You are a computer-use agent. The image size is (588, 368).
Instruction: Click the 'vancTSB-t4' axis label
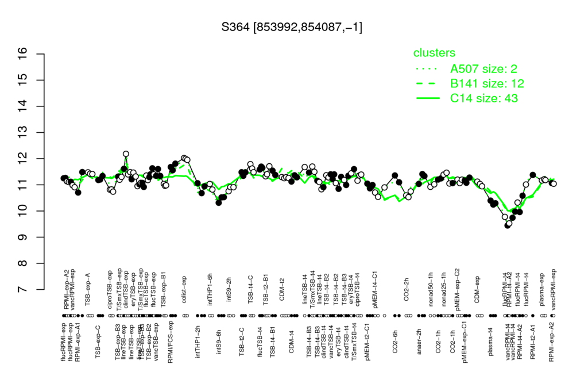pos(331,340)
